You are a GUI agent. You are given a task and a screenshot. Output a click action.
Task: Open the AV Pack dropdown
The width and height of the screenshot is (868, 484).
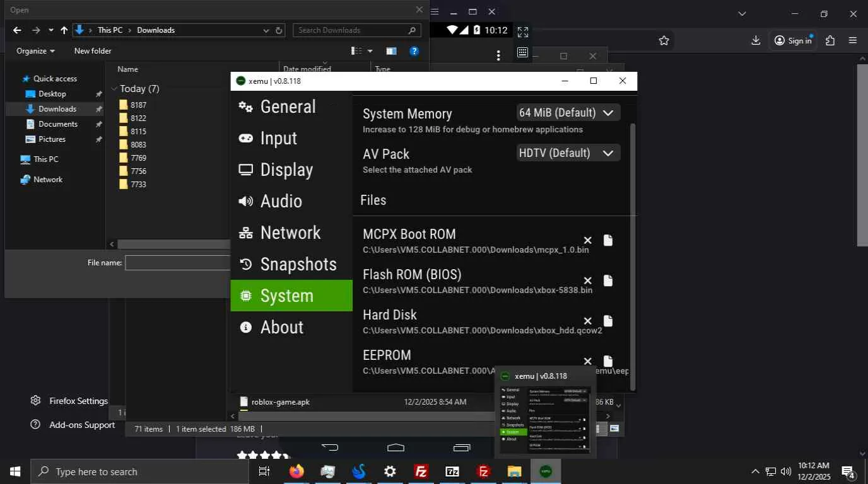568,153
